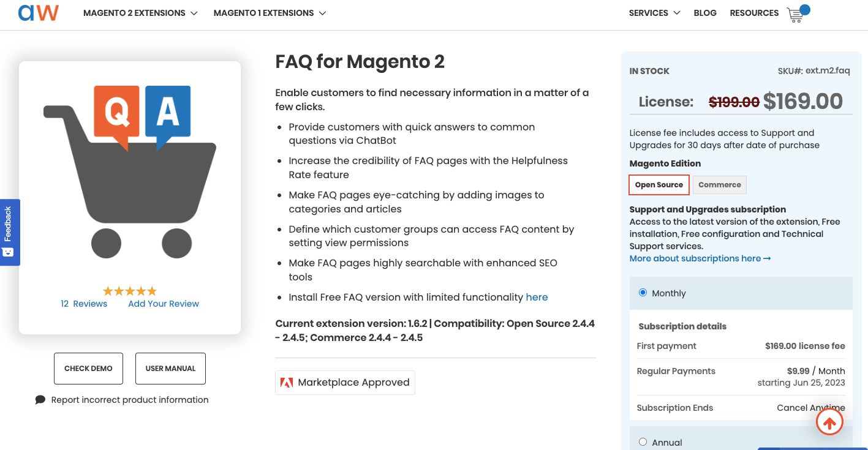868x450 pixels.
Task: Select the Monthly subscription option
Action: point(643,292)
